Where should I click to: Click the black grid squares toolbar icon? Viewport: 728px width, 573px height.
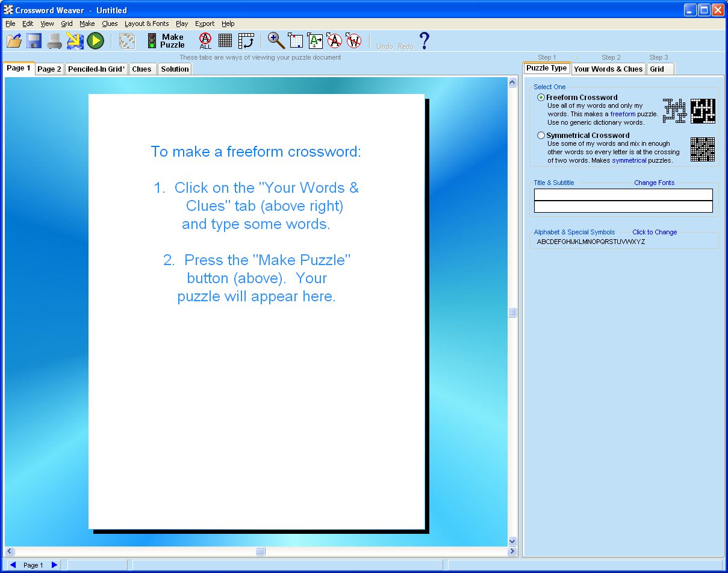pos(225,41)
